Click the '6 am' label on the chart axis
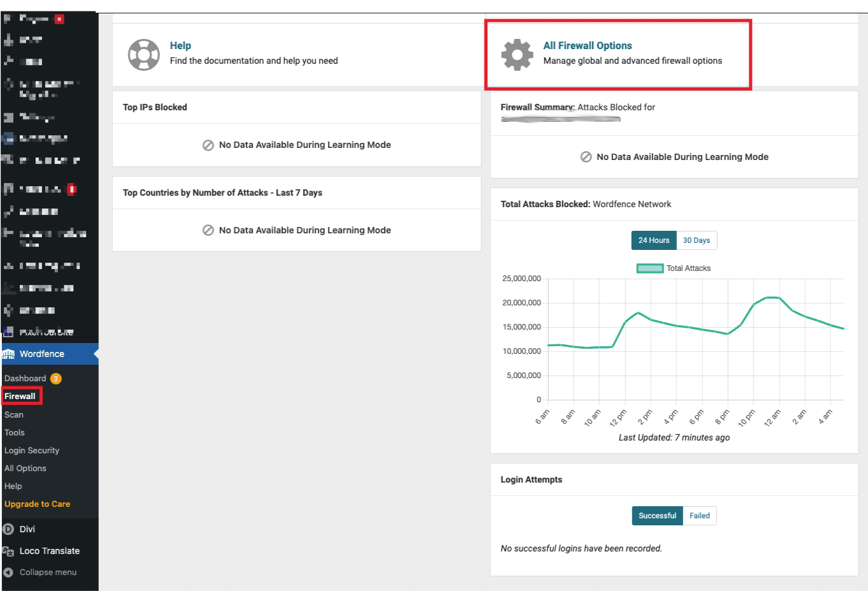This screenshot has height=591, width=868. pos(542,417)
